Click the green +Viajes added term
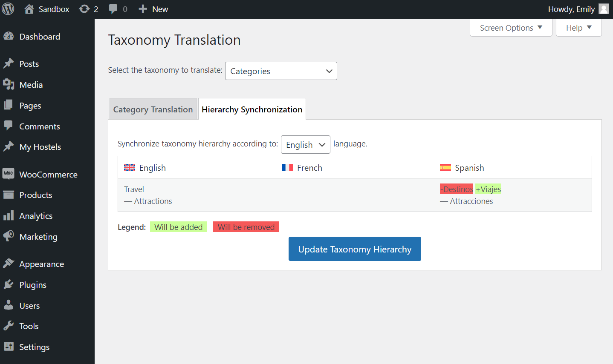Screen dimensions: 613x364 point(489,189)
